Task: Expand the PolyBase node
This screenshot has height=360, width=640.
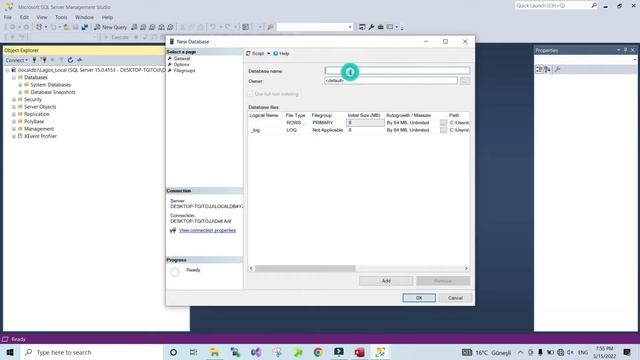Action: click(14, 122)
